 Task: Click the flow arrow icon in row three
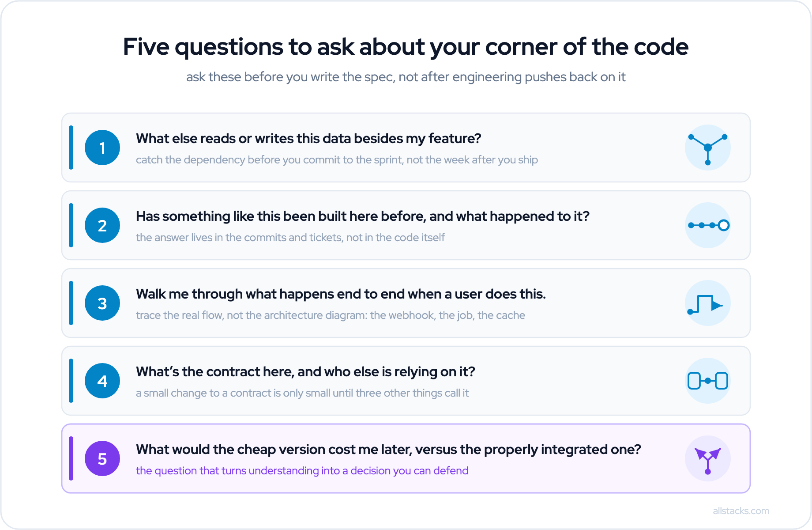708,303
